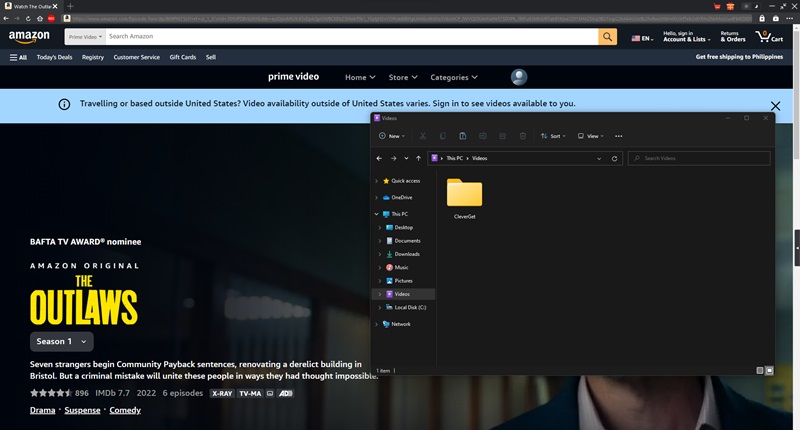Open the address bar history dropdown
The width and height of the screenshot is (800, 430).
[599, 159]
